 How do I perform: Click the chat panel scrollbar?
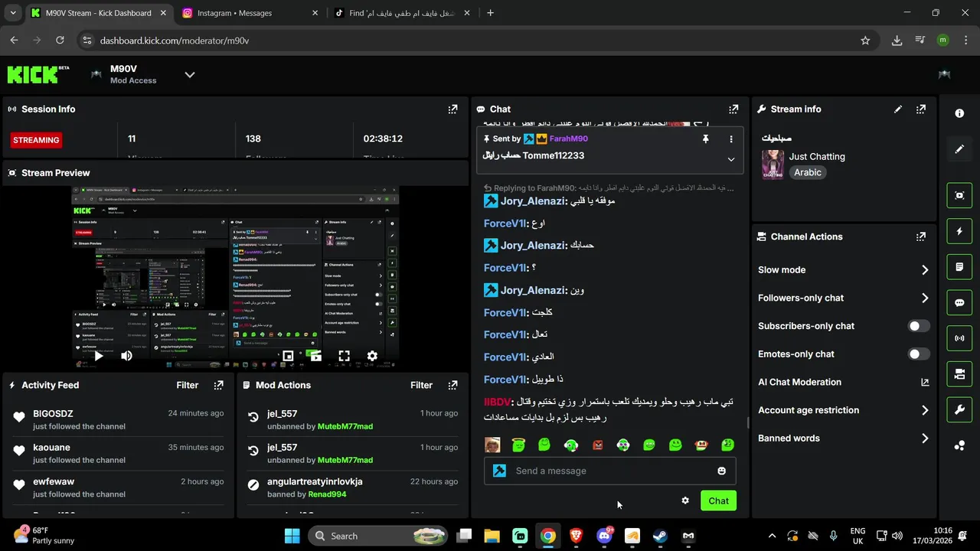pyautogui.click(x=748, y=423)
